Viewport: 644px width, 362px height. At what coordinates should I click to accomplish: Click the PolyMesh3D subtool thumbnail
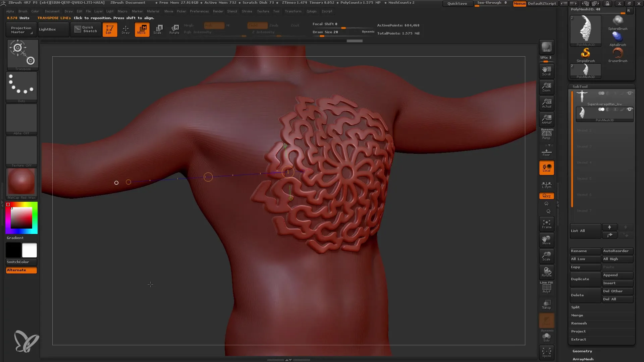[x=583, y=113]
